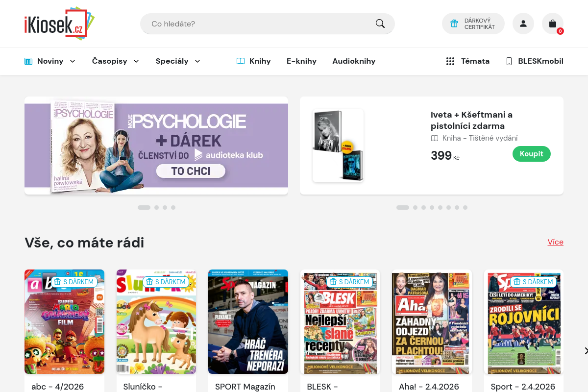Click the search magnifier icon
The height and width of the screenshot is (392, 588).
tap(380, 24)
